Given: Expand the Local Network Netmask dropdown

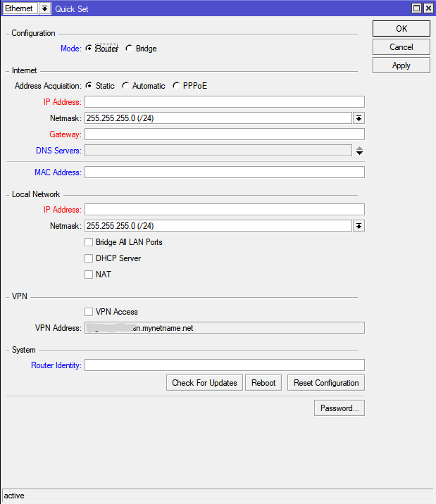Looking at the screenshot, I should pos(359,226).
